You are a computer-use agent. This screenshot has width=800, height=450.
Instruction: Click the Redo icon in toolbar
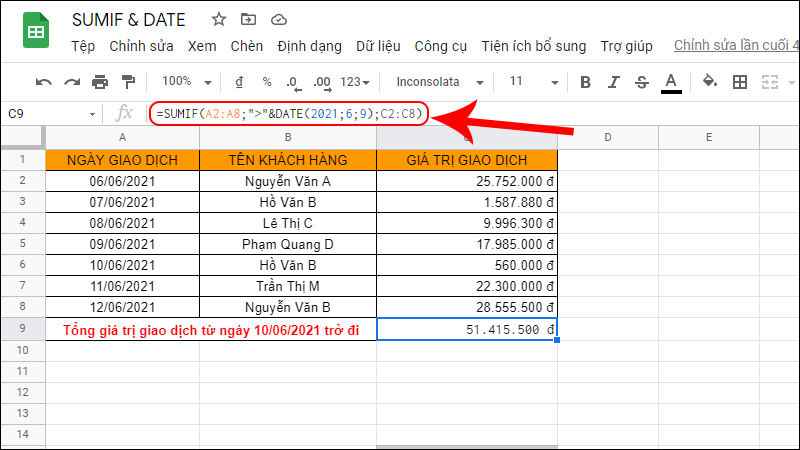pyautogui.click(x=72, y=82)
